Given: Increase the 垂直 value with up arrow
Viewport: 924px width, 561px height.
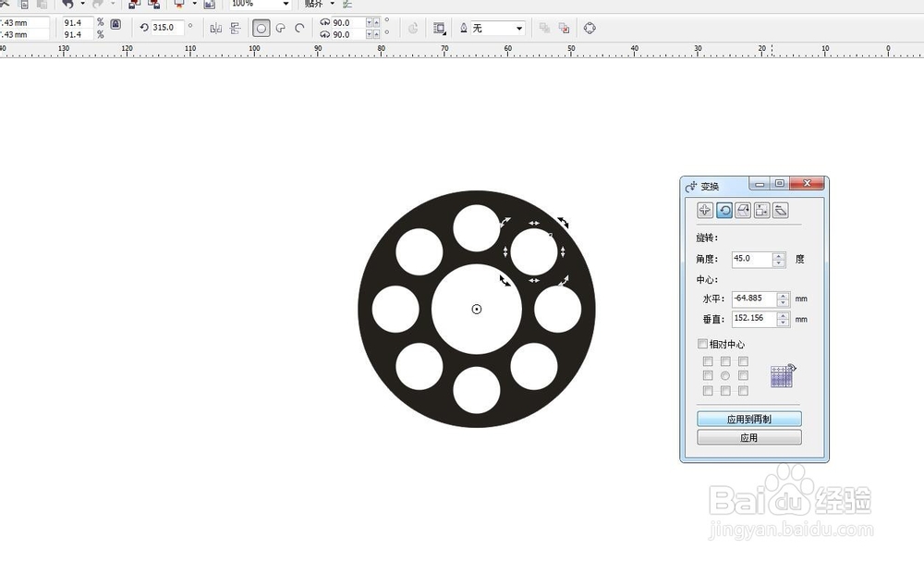Looking at the screenshot, I should point(784,315).
